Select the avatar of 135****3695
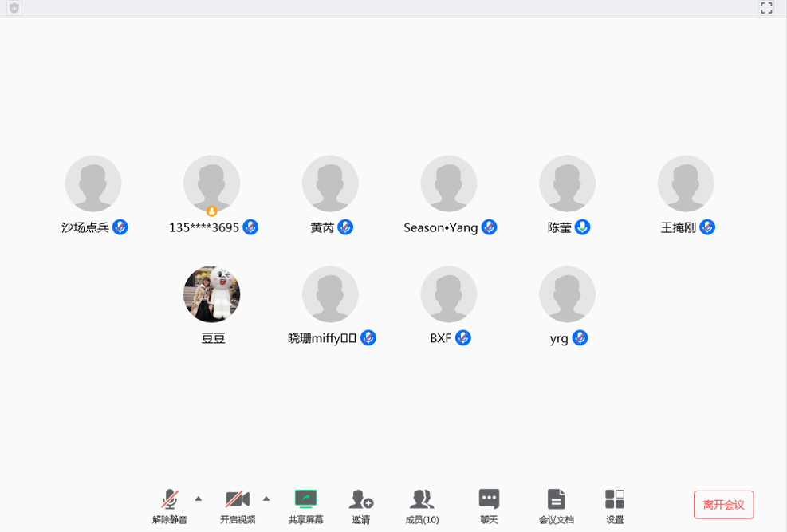Screen dimensions: 787x532 tap(212, 183)
